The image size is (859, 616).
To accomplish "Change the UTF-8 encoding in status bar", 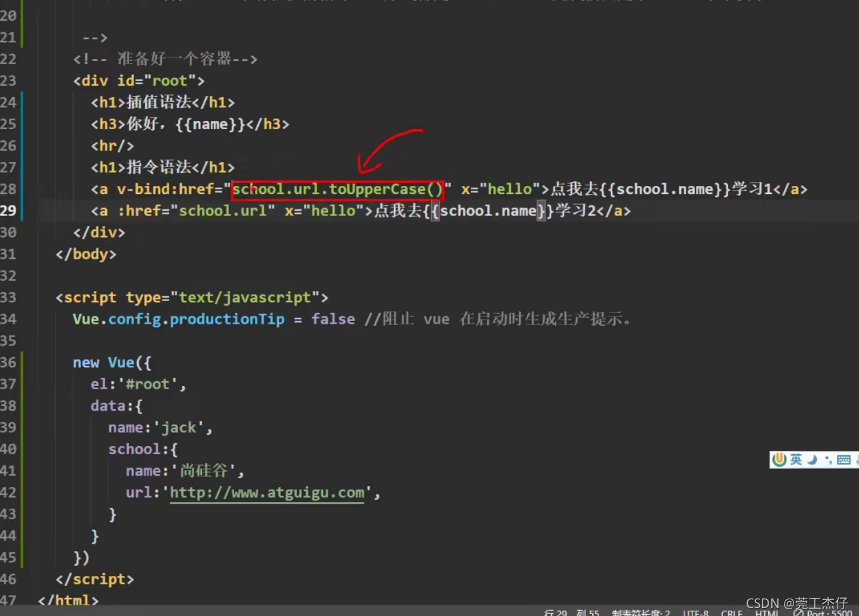I will click(x=695, y=612).
